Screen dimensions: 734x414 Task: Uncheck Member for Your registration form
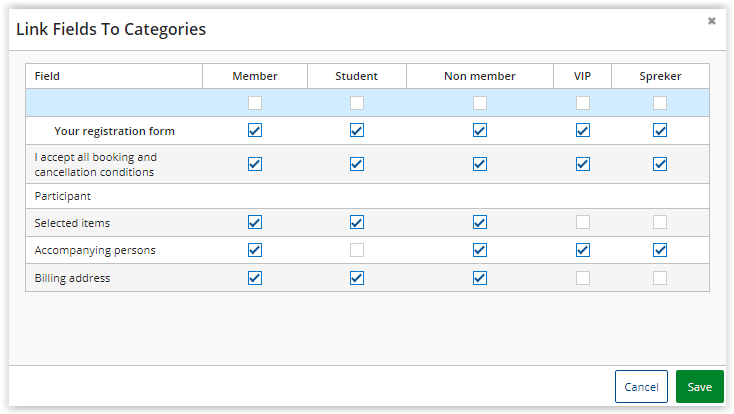pos(255,131)
